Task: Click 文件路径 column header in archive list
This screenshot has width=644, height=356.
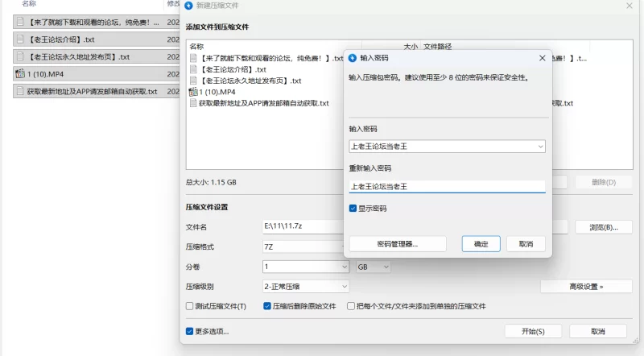Action: (437, 47)
